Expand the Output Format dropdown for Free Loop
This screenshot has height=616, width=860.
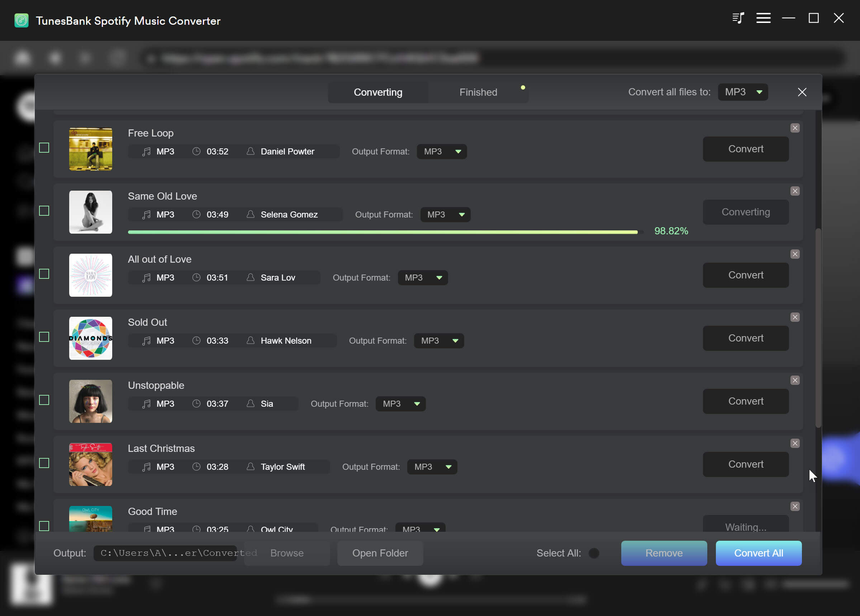(457, 151)
